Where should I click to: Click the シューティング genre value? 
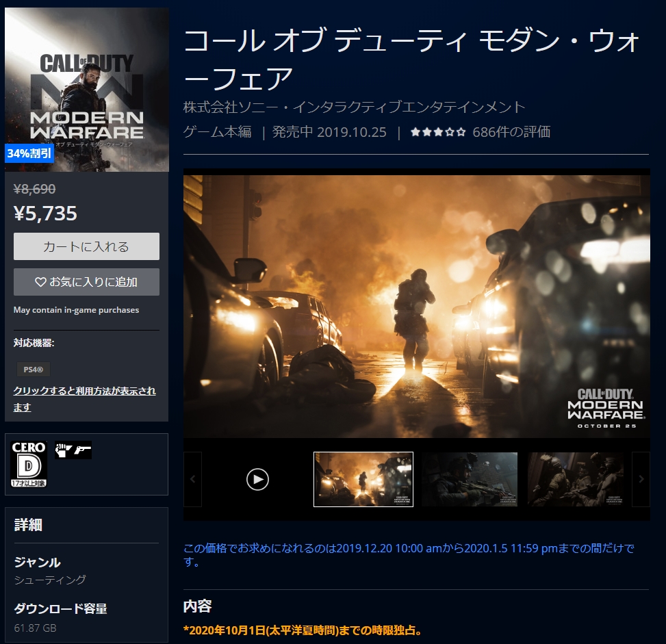click(x=50, y=580)
